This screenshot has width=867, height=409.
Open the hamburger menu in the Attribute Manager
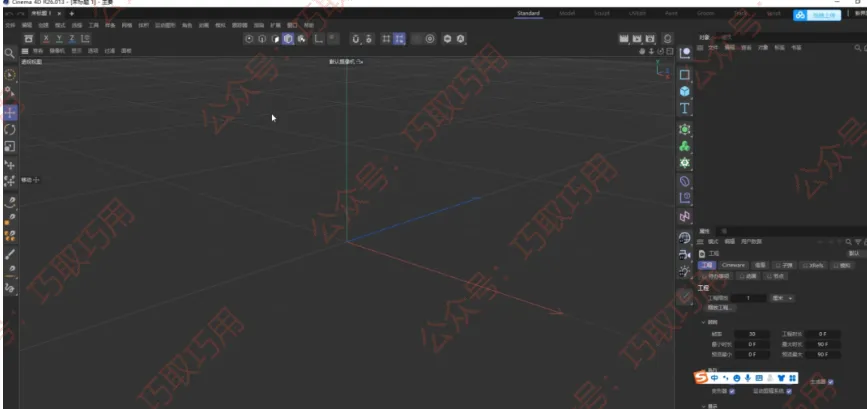coord(701,242)
